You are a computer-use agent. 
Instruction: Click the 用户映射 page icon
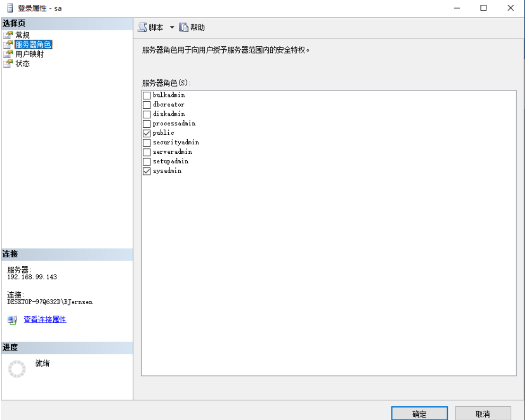8,54
